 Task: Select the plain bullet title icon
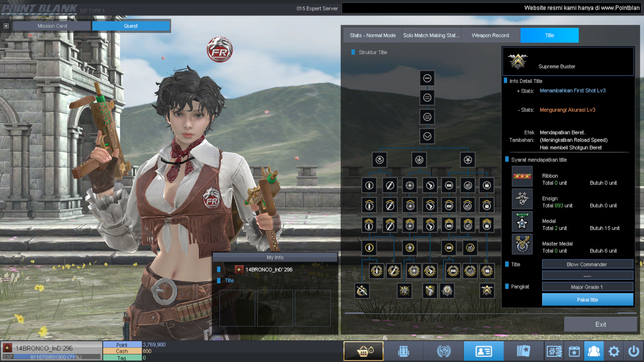(x=369, y=185)
